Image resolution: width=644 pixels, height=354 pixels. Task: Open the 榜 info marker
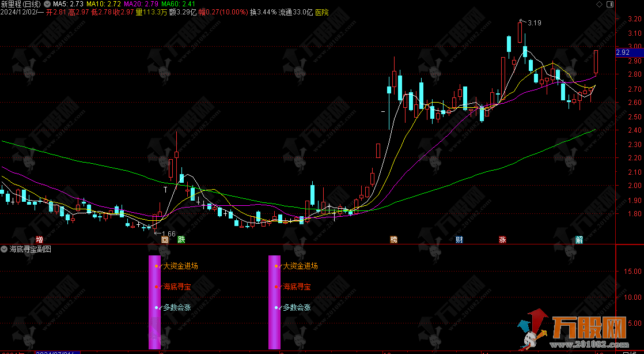click(394, 240)
